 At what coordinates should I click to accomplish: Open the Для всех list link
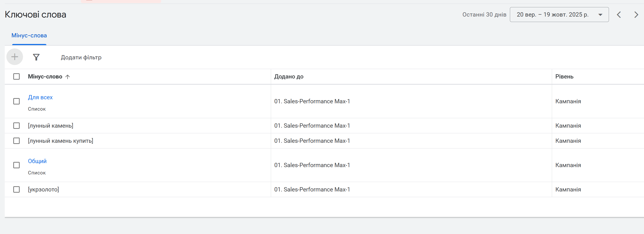pyautogui.click(x=40, y=97)
